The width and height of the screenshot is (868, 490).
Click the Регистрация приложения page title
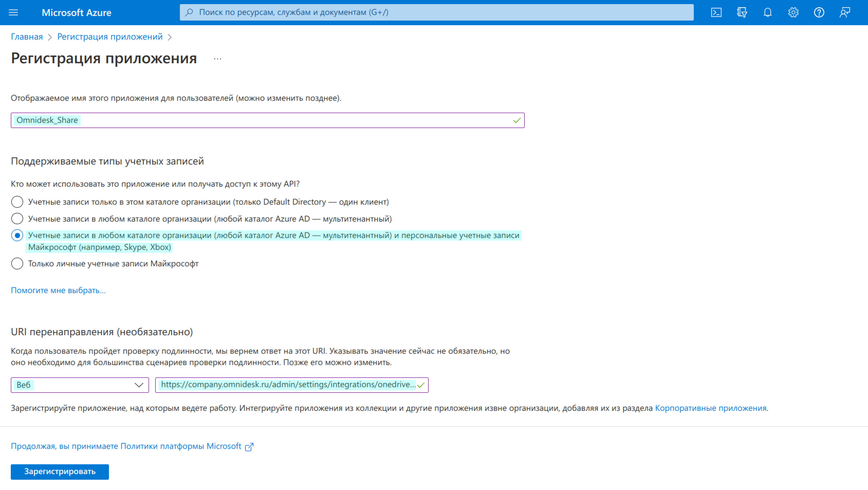click(x=104, y=58)
